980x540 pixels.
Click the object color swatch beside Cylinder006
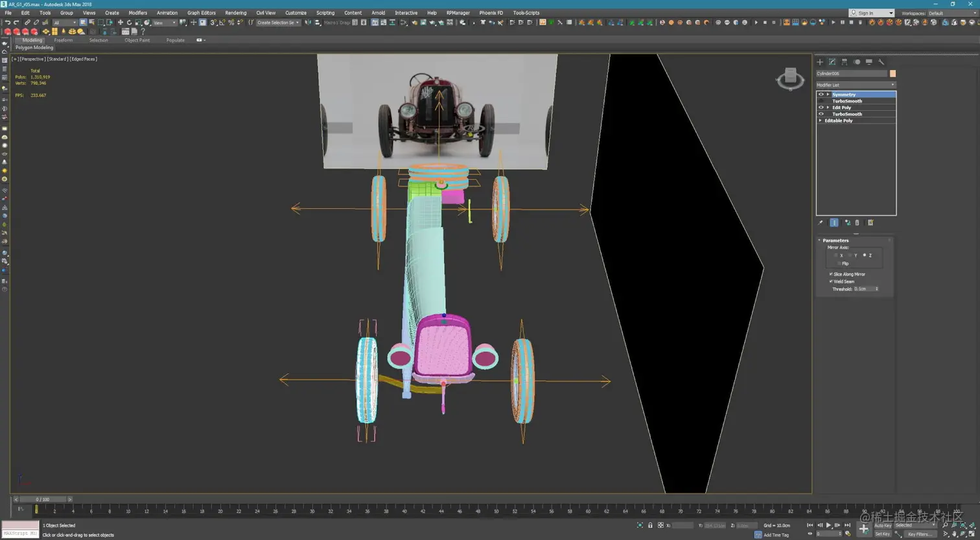(x=892, y=73)
